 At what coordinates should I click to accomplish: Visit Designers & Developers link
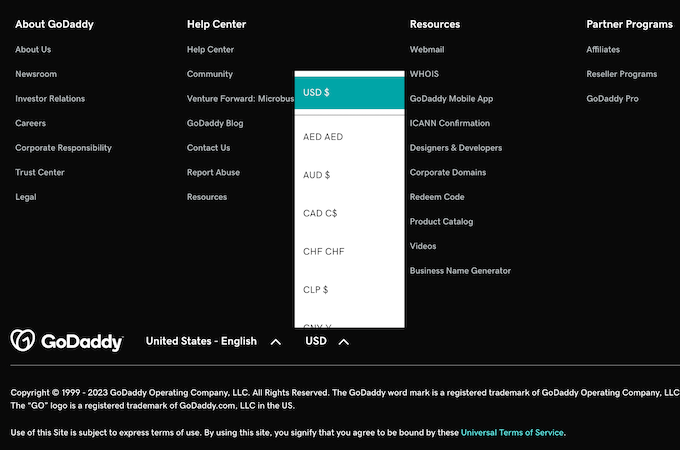tap(456, 148)
